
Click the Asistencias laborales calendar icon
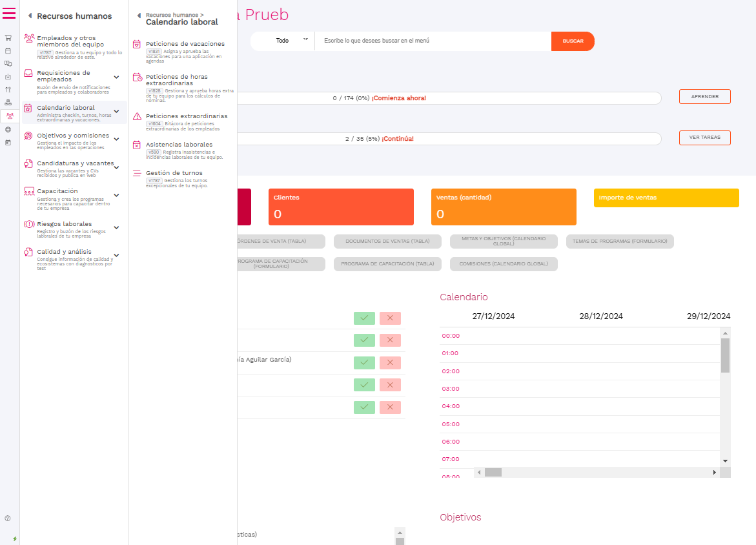tap(137, 145)
